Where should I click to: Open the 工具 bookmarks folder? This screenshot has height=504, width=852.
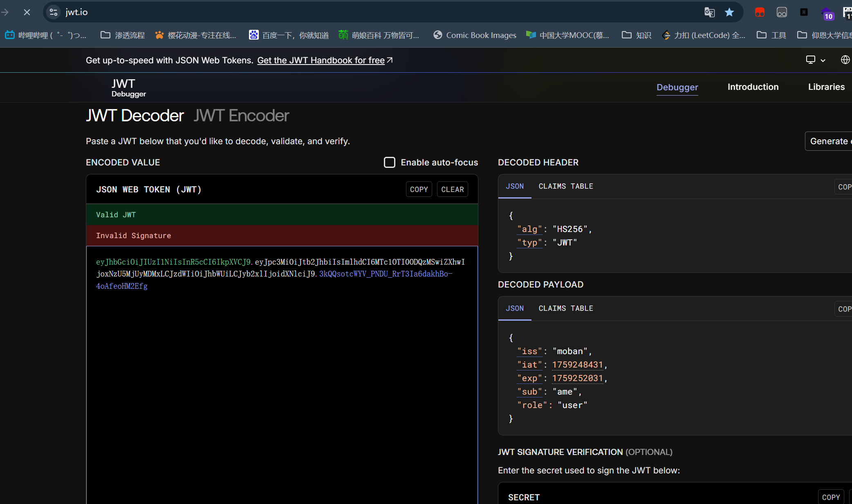pyautogui.click(x=771, y=35)
